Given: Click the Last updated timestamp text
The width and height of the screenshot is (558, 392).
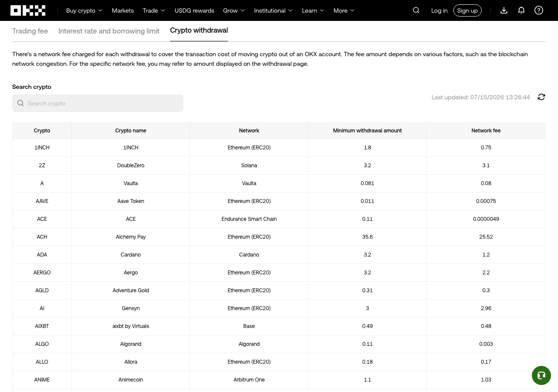Looking at the screenshot, I should (x=481, y=97).
